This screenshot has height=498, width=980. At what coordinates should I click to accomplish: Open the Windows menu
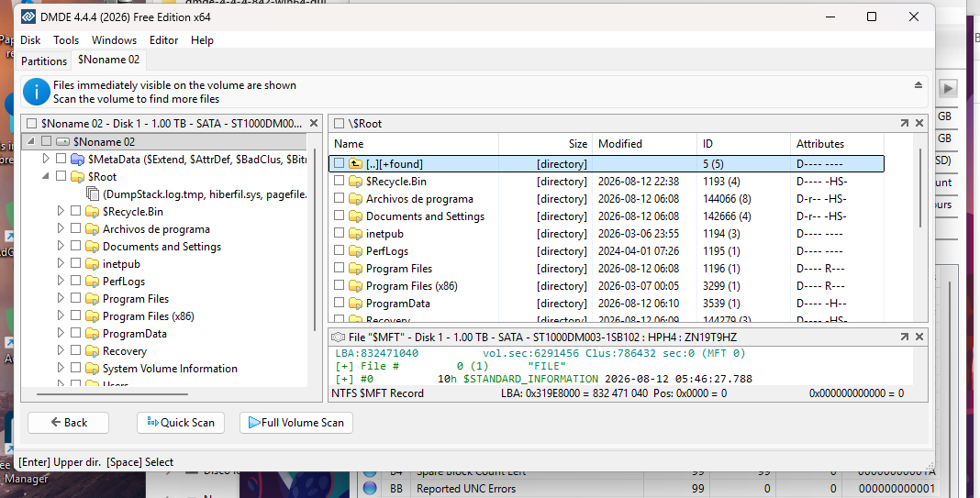[x=115, y=40]
